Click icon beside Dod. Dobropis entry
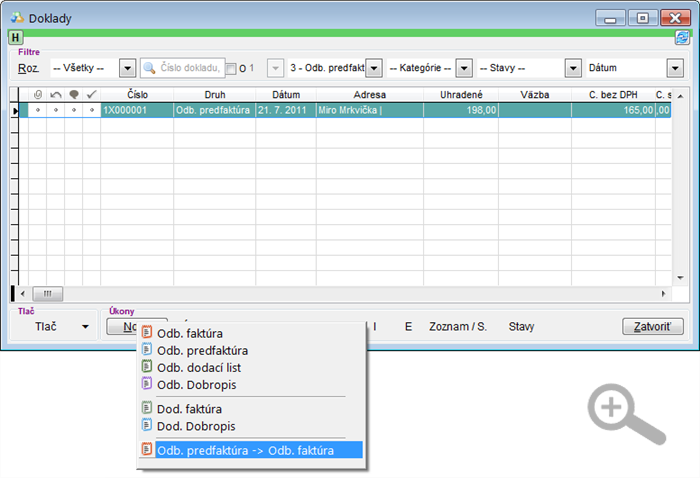The height and width of the screenshot is (478, 700). (x=147, y=425)
